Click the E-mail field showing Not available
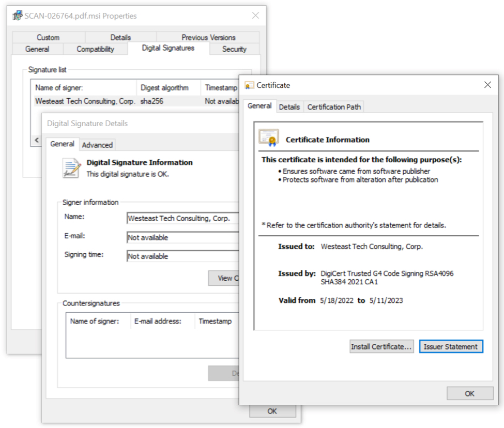The width and height of the screenshot is (504, 428). [x=182, y=238]
